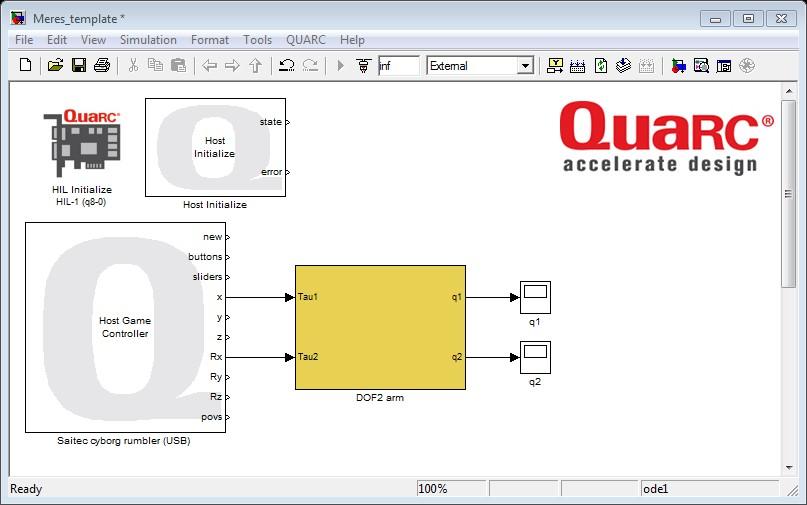Click the 'buttons' output port label
The width and height of the screenshot is (807, 505).
tap(205, 256)
